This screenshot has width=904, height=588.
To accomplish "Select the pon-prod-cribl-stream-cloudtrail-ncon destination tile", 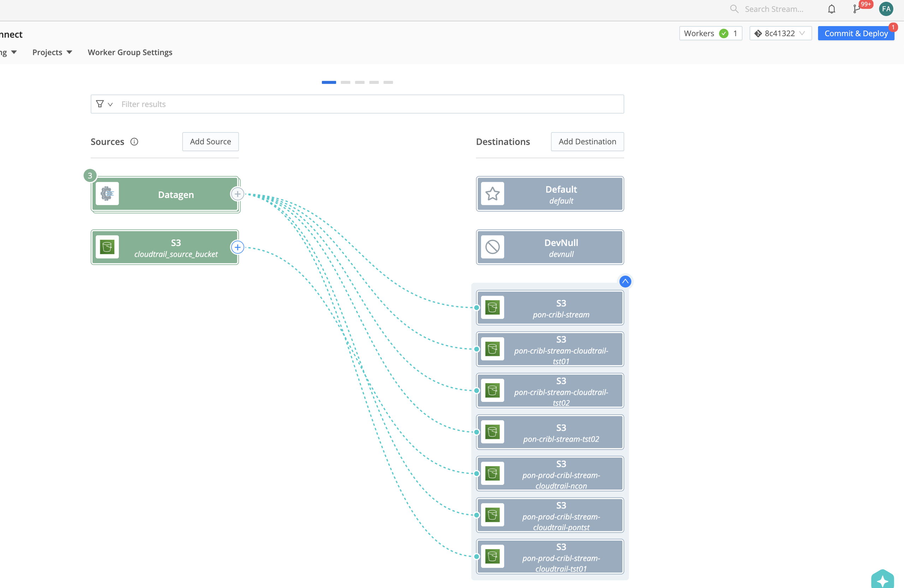I will [550, 474].
